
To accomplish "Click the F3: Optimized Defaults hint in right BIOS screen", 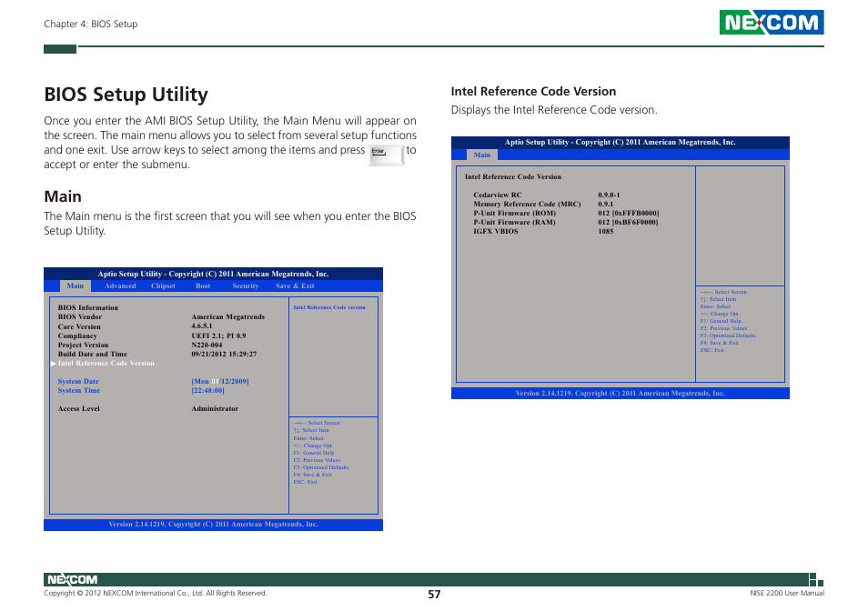I will point(728,336).
